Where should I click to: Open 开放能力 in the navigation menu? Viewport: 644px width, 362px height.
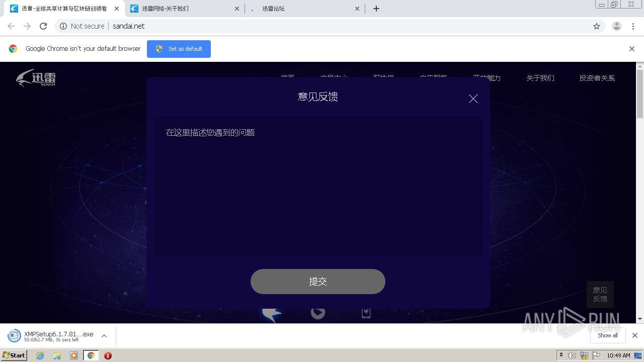tap(487, 78)
